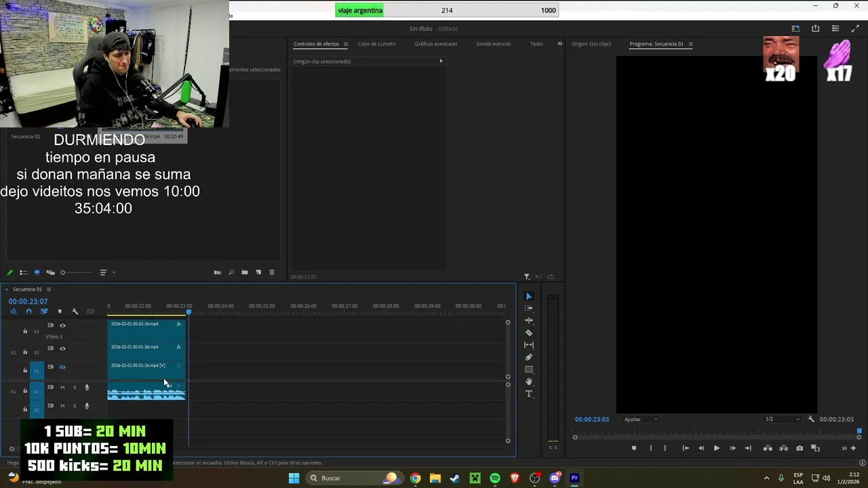
Task: Open the 1/2 playback resolution dropdown
Action: coord(783,419)
